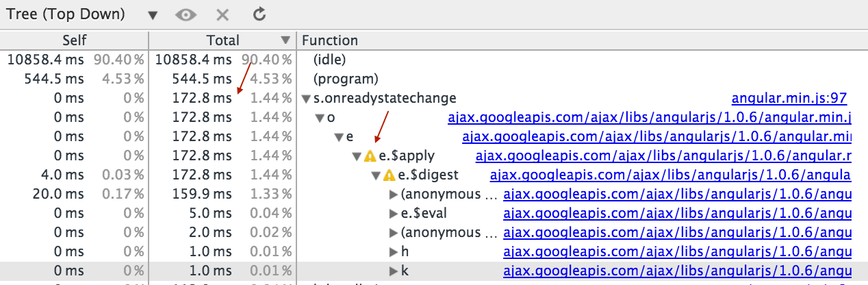Screen dimensions: 868x285
Task: Open the Tree (Top Down) view dropdown
Action: click(x=153, y=14)
